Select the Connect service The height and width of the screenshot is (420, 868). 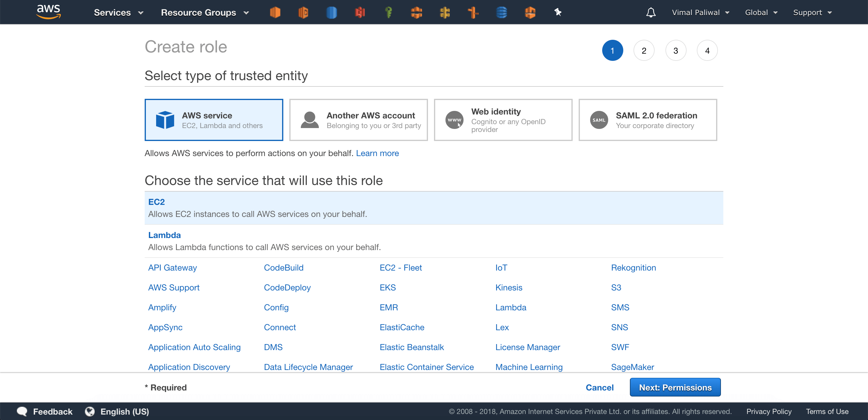(x=280, y=327)
